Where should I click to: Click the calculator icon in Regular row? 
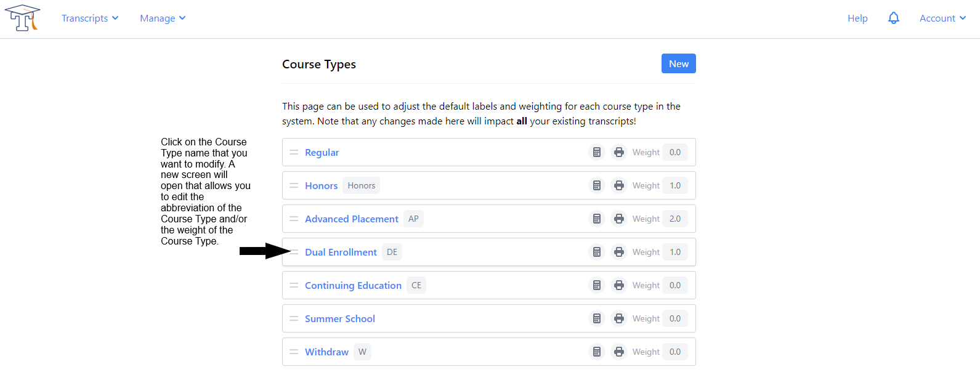pos(596,152)
